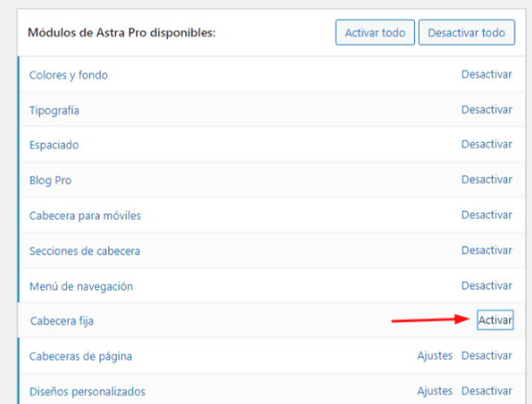
Task: Open Ajustes for Cabeceras de página
Action: 435,356
